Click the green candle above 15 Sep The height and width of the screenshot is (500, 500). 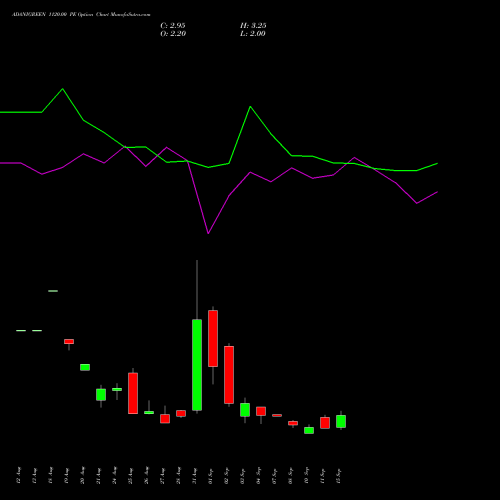pyautogui.click(x=341, y=421)
